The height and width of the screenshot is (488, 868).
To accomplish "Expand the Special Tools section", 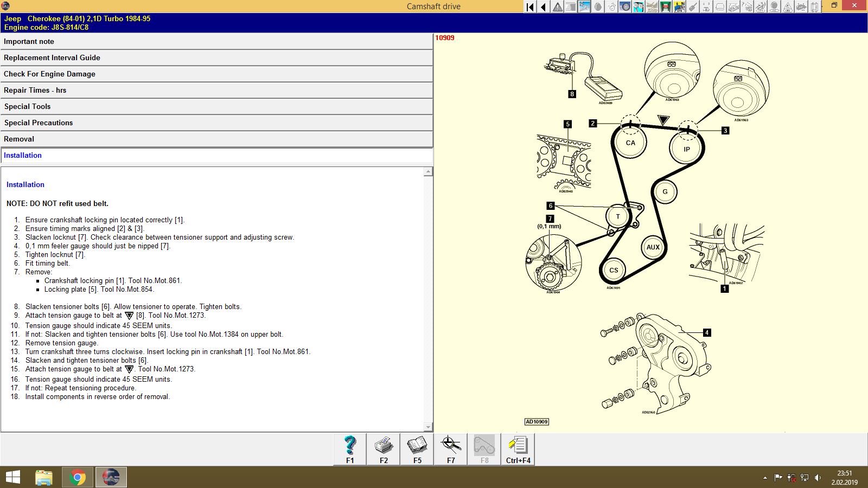I will [x=27, y=106].
